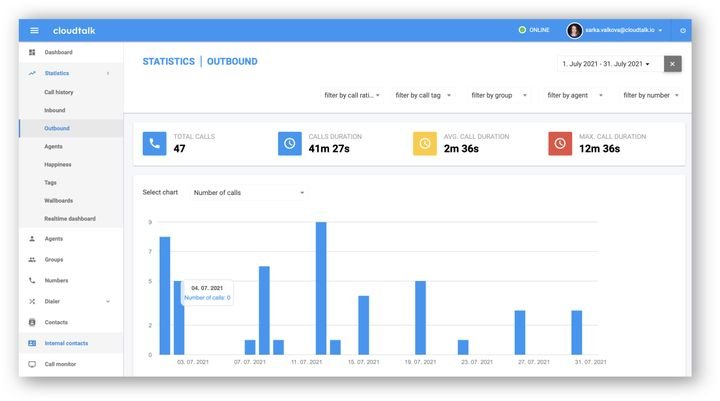
Task: Select Inbound statistics in sidebar
Action: click(55, 110)
